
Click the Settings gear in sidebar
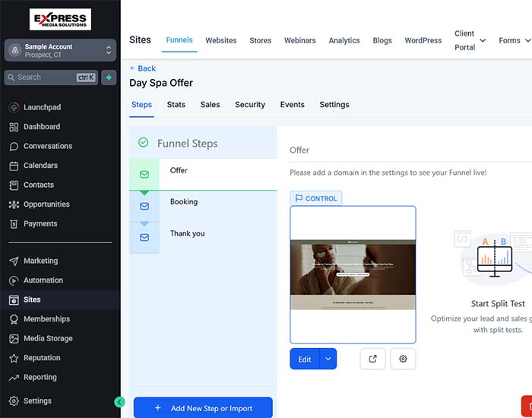click(14, 401)
